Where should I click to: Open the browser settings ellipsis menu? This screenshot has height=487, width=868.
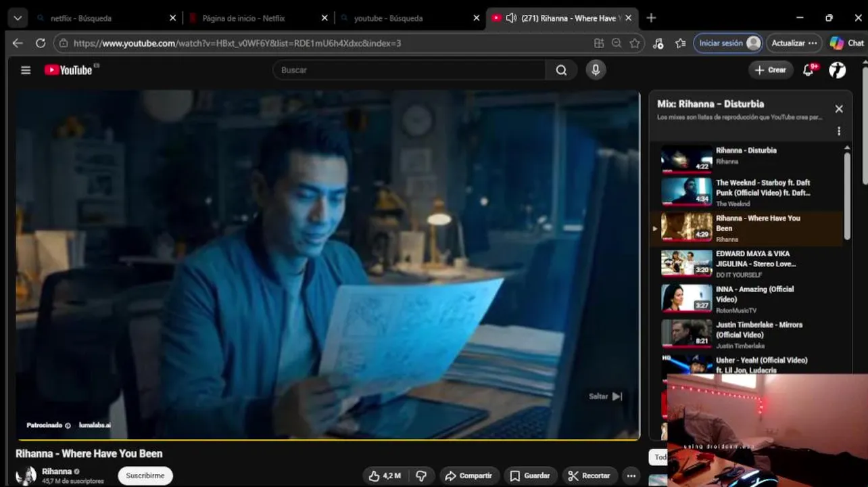tap(813, 43)
